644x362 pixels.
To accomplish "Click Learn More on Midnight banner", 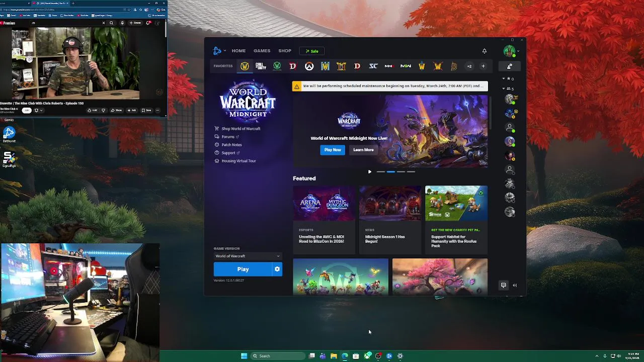I will tap(363, 150).
